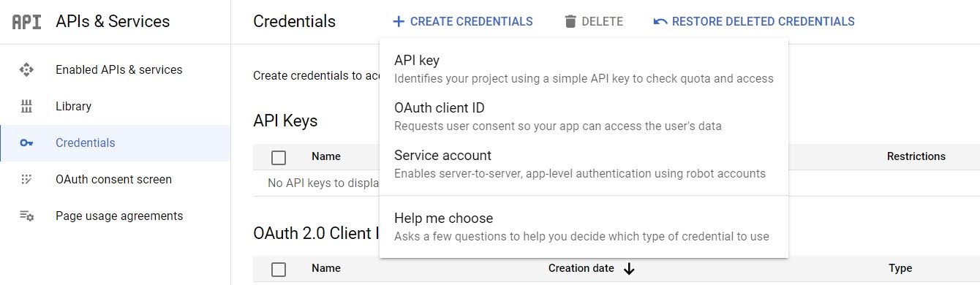Viewport: 980px width, 285px height.
Task: Click the DELETE button
Action: [594, 22]
